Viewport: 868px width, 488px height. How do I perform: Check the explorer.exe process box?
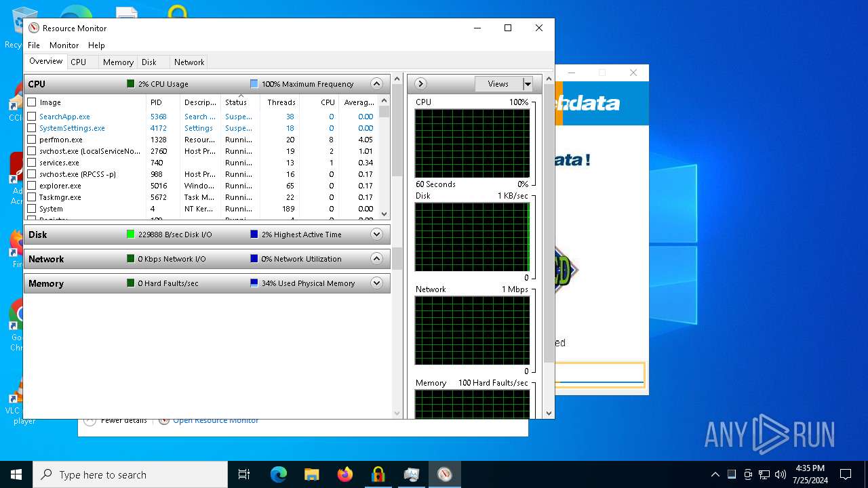point(32,186)
